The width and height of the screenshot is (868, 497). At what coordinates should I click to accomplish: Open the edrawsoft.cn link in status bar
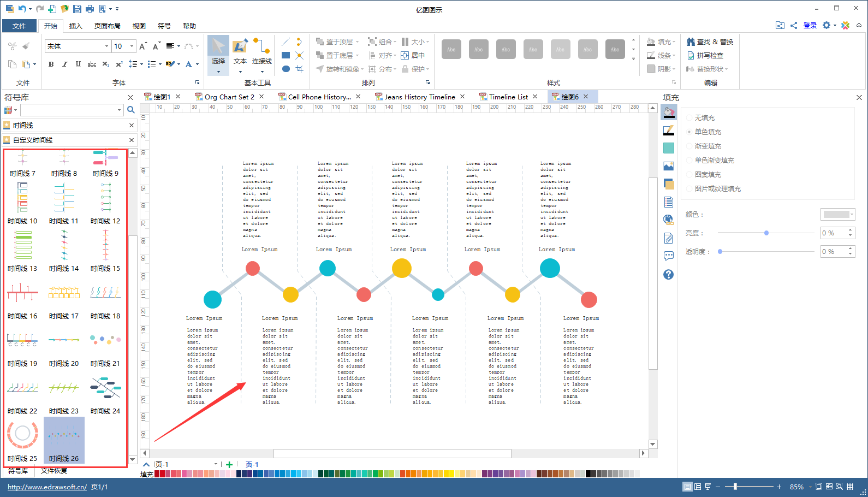[x=47, y=487]
